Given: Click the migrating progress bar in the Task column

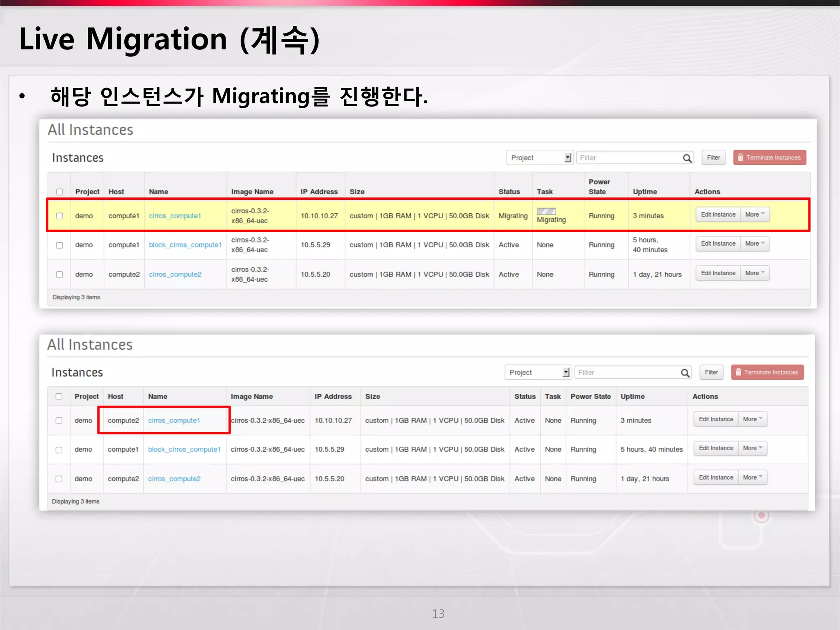Looking at the screenshot, I should click(x=546, y=211).
